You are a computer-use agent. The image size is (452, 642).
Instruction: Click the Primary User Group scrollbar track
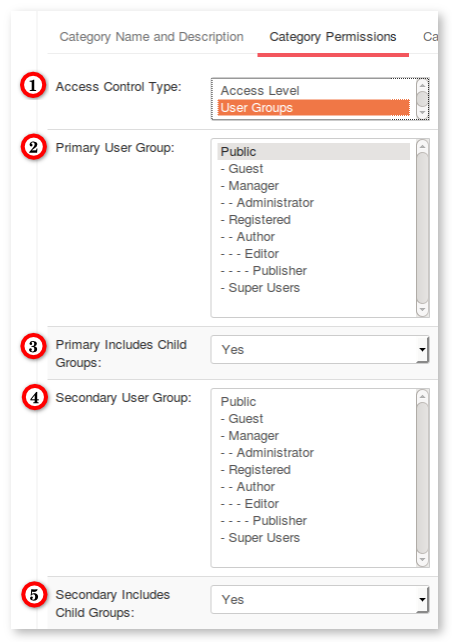click(x=422, y=228)
